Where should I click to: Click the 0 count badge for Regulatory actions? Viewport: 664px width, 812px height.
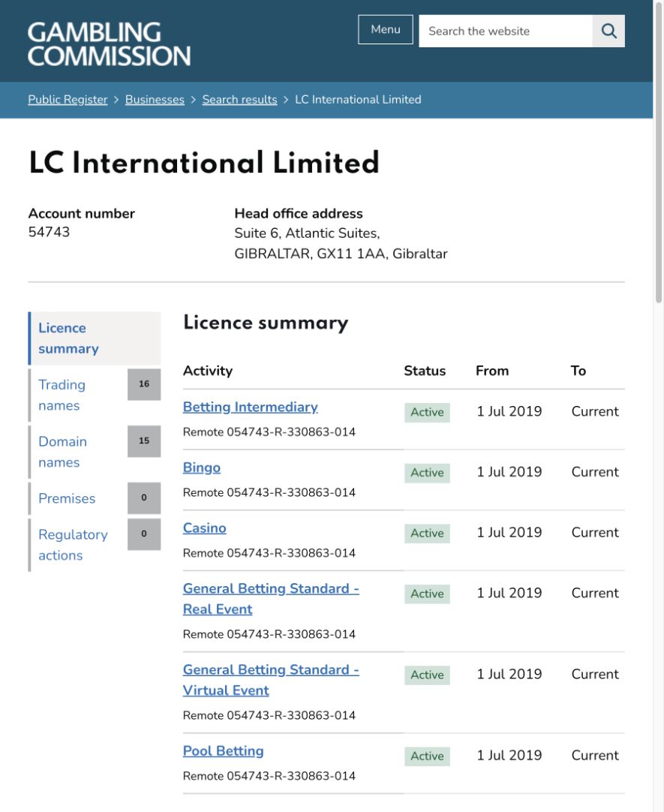click(x=144, y=534)
